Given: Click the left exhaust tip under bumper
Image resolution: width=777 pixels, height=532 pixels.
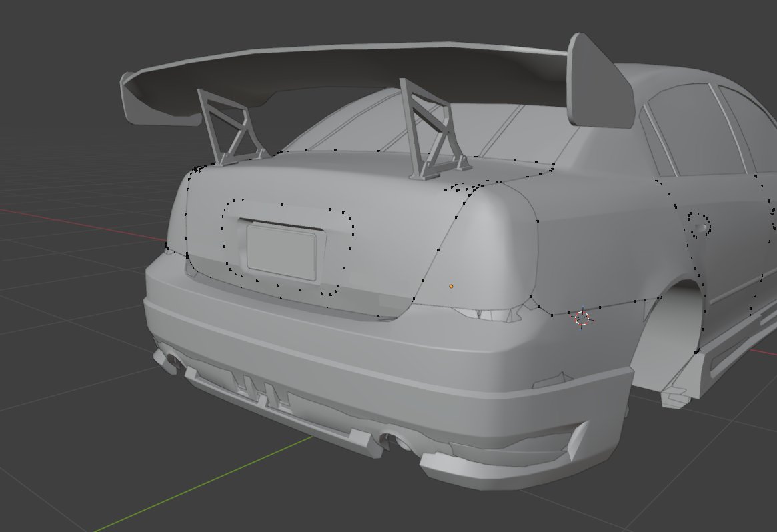Looking at the screenshot, I should [x=173, y=359].
